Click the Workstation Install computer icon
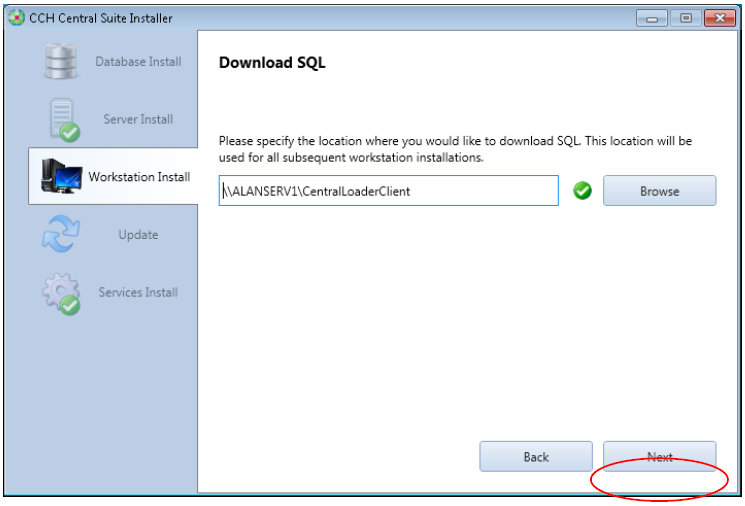Image resolution: width=745 pixels, height=506 pixels. point(61,176)
